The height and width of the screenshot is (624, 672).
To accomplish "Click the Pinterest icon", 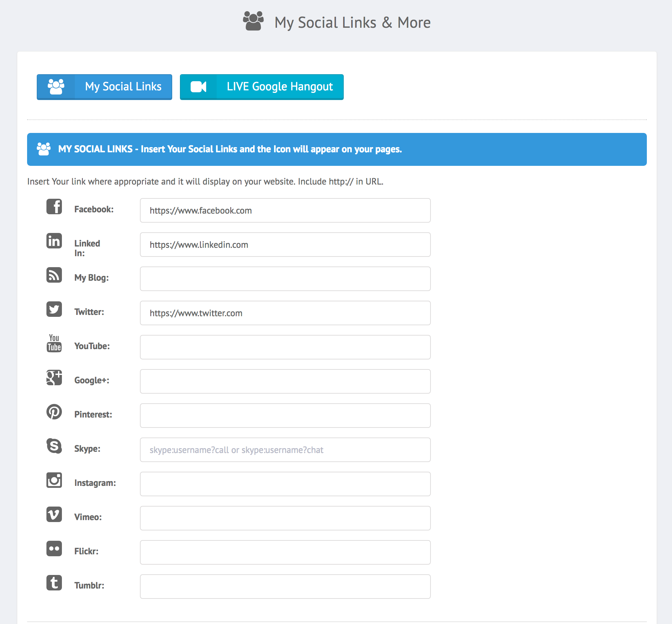I will [54, 412].
